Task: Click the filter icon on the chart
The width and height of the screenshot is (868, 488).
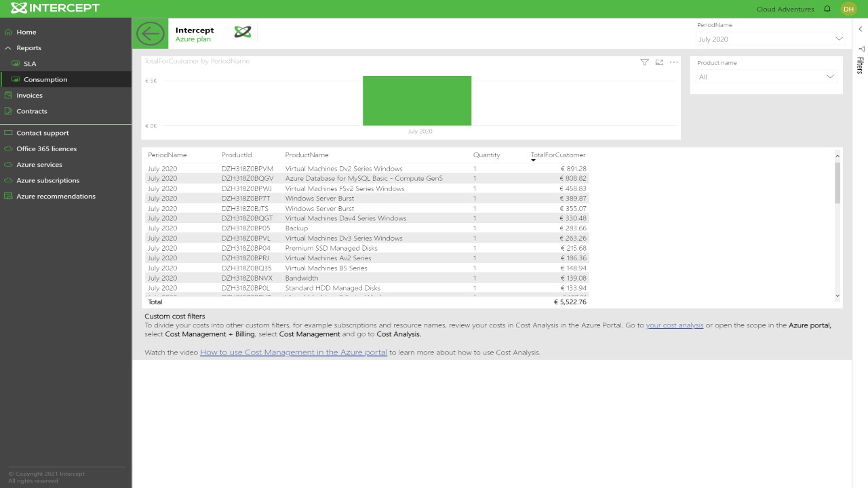Action: pyautogui.click(x=644, y=62)
